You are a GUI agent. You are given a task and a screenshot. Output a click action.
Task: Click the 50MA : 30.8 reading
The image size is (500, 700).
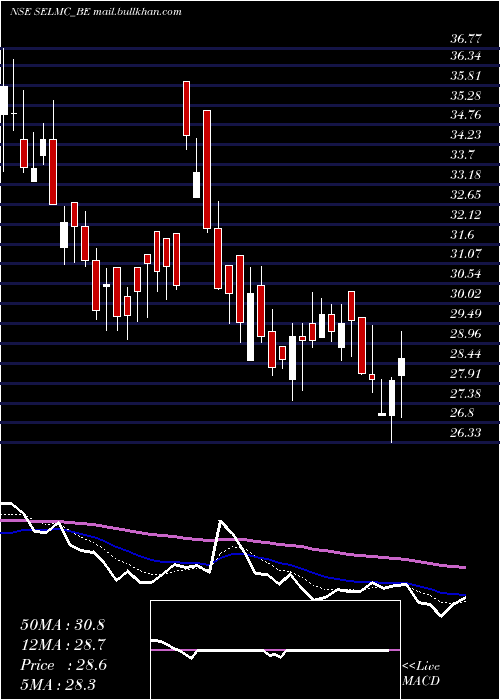[62, 625]
